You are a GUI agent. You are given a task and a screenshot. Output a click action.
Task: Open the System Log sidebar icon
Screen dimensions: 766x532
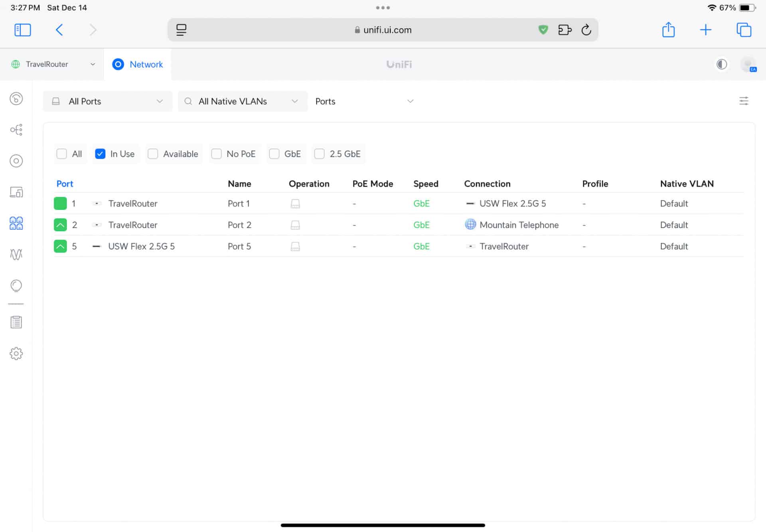pos(16,322)
